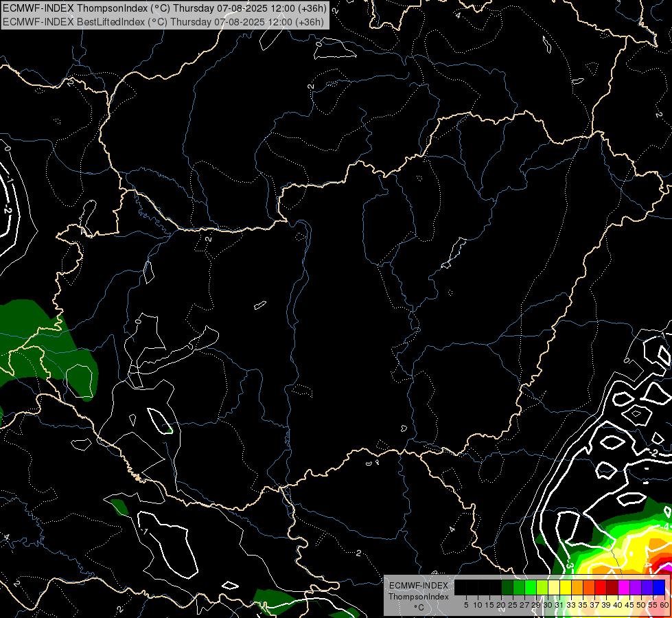Viewport: 672px width, 618px height.
Task: Click the BestLiftedIndex title line at top
Action: pyautogui.click(x=163, y=21)
